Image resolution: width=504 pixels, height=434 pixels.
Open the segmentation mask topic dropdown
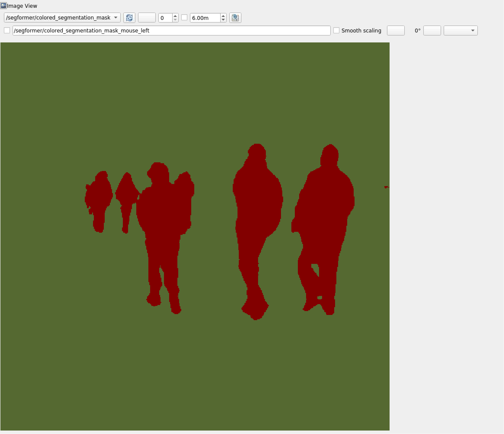(x=62, y=18)
